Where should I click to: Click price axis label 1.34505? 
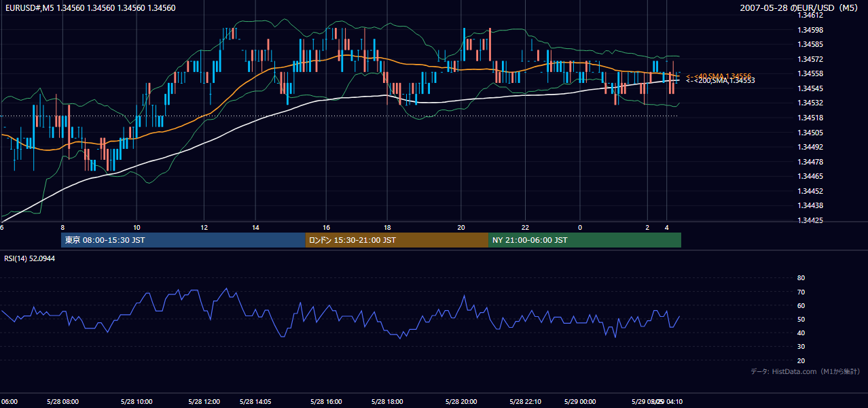[812, 133]
